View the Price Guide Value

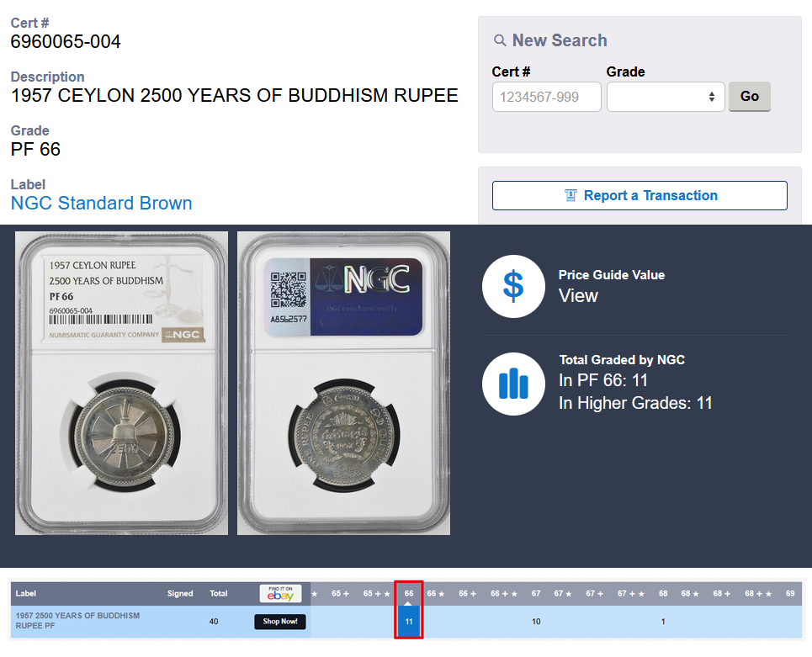[578, 296]
